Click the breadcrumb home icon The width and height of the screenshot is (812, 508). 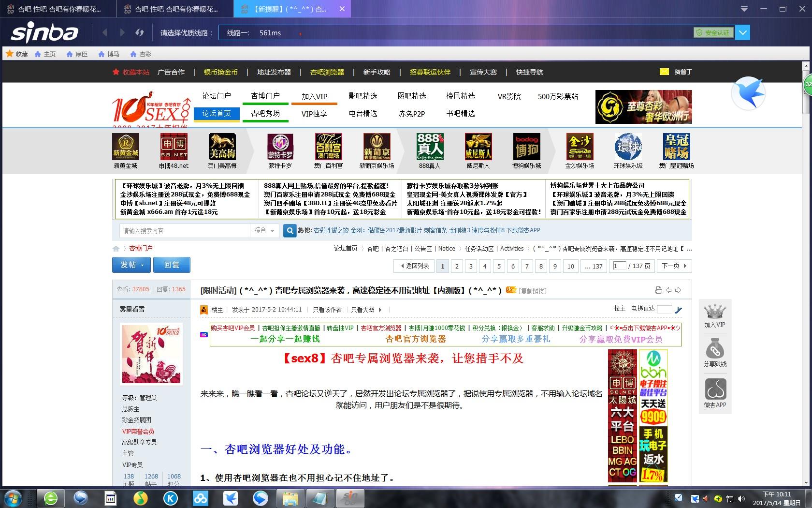coord(116,249)
